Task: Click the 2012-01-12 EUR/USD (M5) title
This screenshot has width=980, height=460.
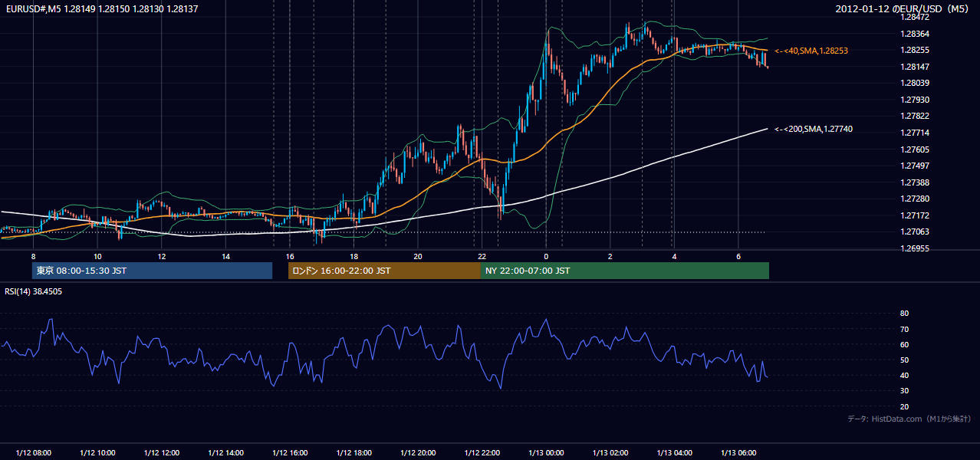Action: click(903, 9)
